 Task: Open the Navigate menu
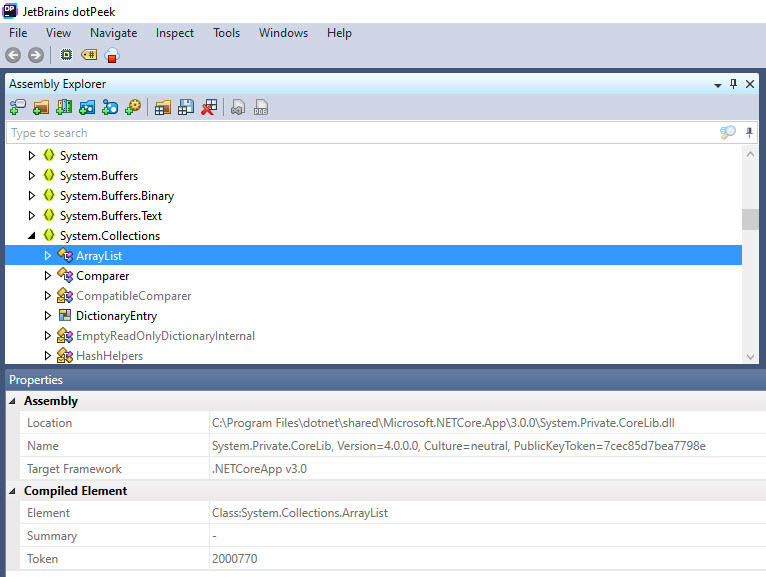coord(113,33)
